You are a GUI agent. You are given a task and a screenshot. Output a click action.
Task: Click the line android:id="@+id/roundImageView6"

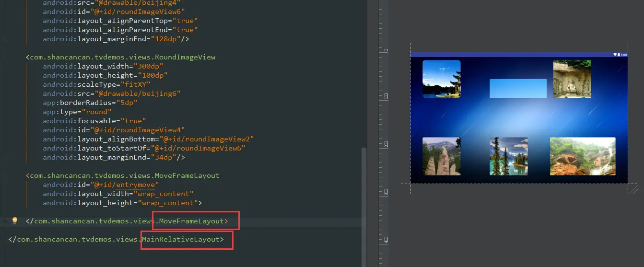pos(114,12)
